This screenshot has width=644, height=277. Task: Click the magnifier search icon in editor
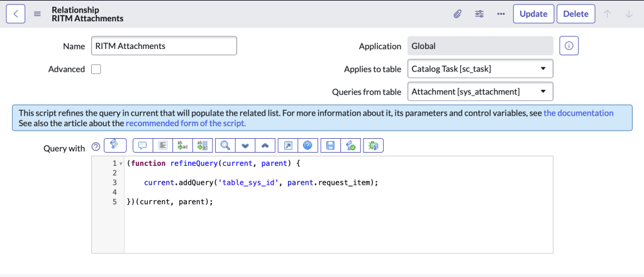pos(225,145)
